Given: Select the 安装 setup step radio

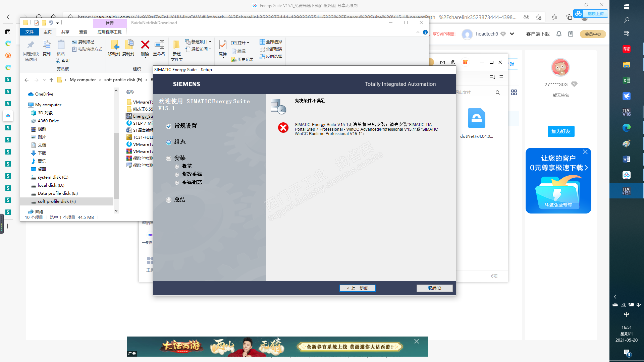Looking at the screenshot, I should click(x=169, y=159).
